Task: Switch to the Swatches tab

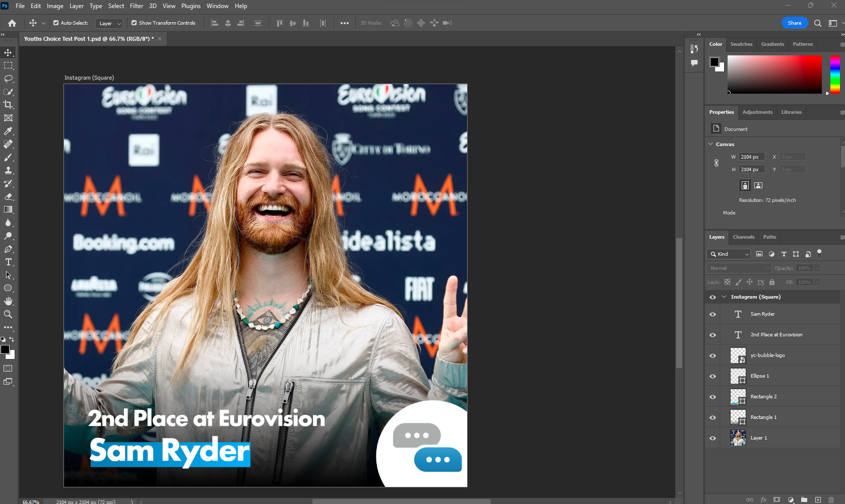Action: pos(741,44)
